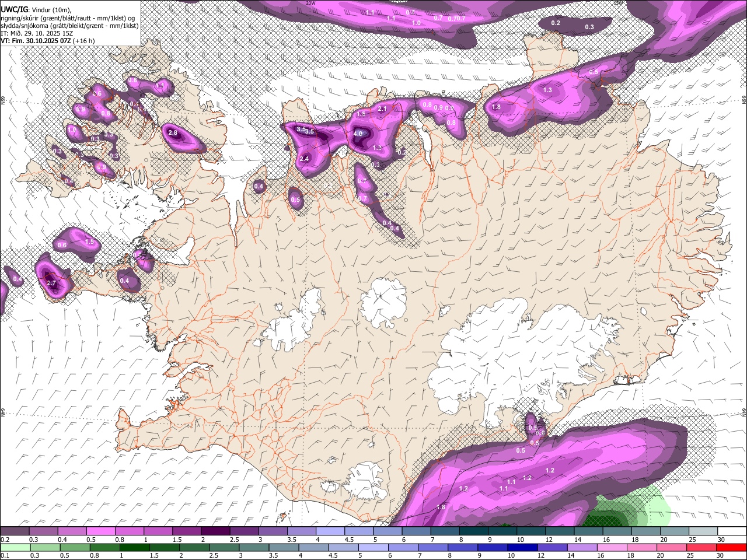Select the dark teal 9 swatch in top legend
Viewport: 747px width, 560px height.
pyautogui.click(x=502, y=531)
